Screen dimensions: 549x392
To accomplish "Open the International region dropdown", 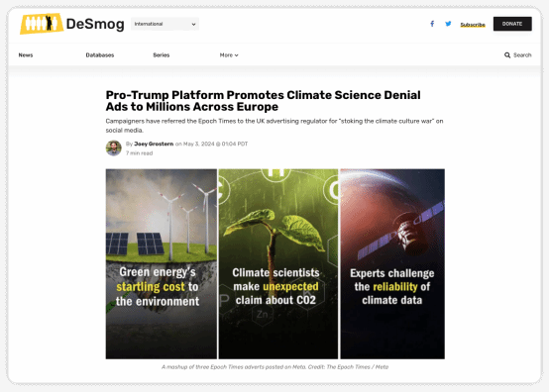I will pos(165,24).
